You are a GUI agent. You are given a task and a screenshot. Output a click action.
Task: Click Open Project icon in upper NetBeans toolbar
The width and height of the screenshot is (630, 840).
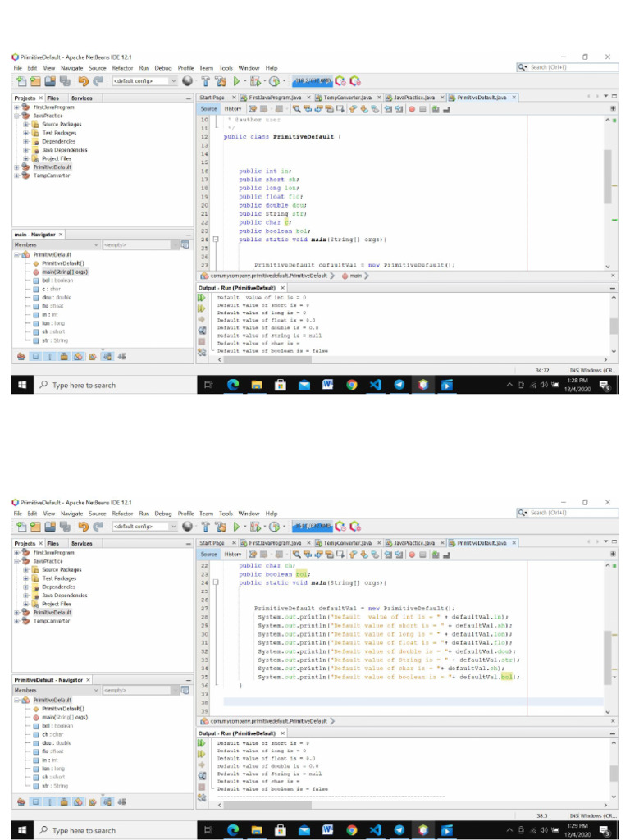click(50, 81)
